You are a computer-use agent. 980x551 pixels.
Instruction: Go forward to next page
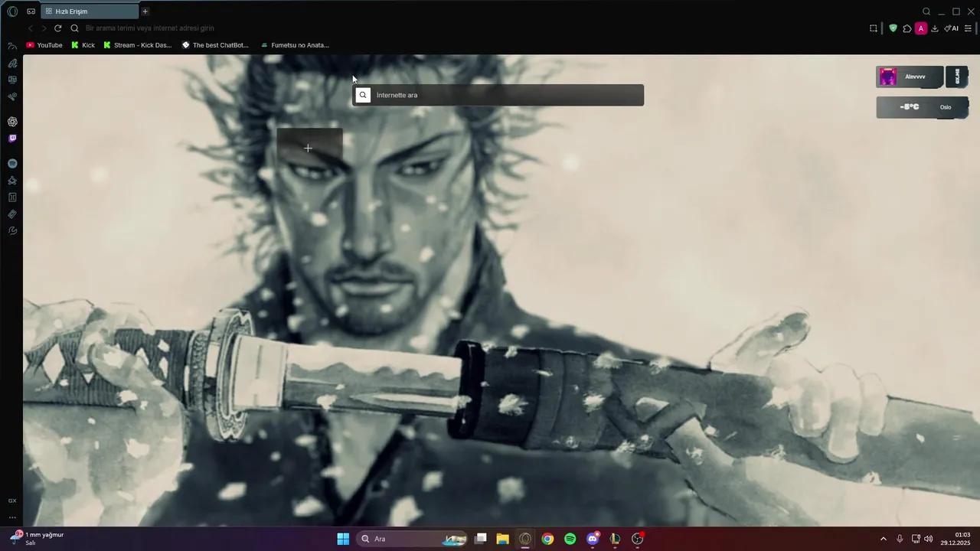(44, 28)
